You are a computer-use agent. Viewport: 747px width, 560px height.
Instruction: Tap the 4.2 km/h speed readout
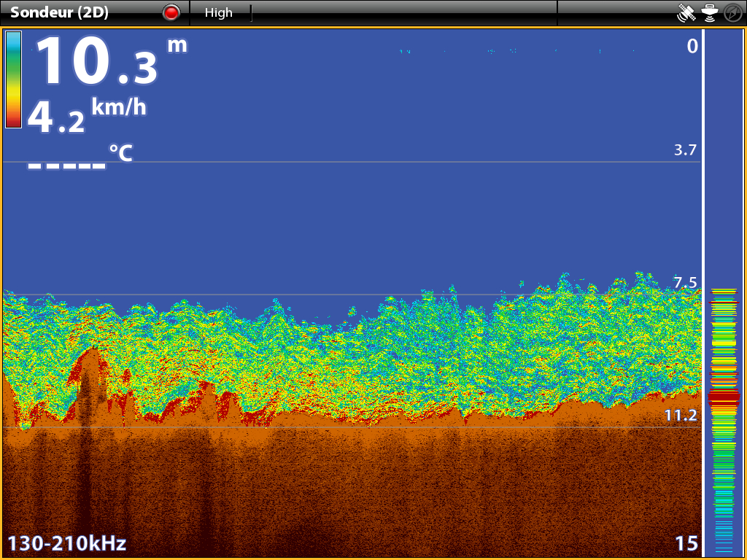(86, 117)
